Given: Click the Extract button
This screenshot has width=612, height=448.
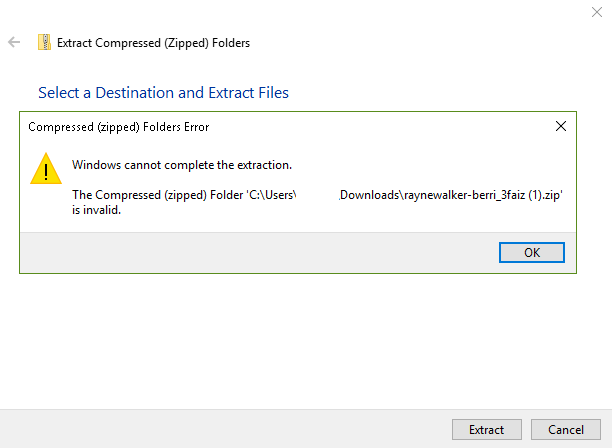Looking at the screenshot, I should pyautogui.click(x=487, y=430).
